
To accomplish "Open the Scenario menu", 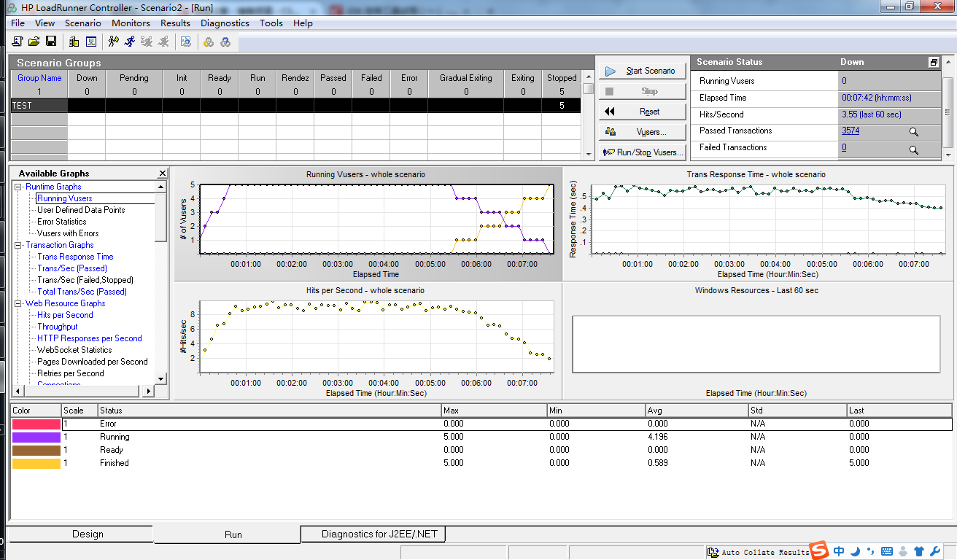I will [x=83, y=23].
